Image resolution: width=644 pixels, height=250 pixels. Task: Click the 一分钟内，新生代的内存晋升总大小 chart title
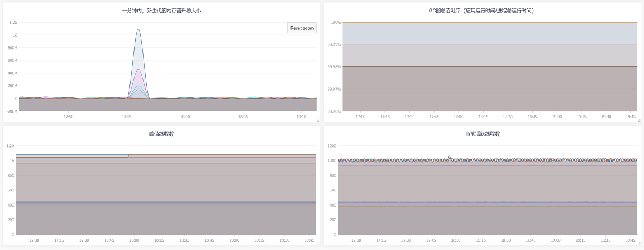pos(162,11)
